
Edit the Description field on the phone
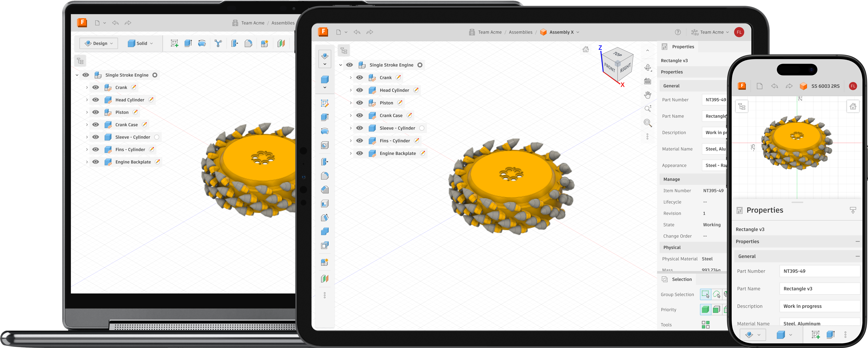[820, 306]
